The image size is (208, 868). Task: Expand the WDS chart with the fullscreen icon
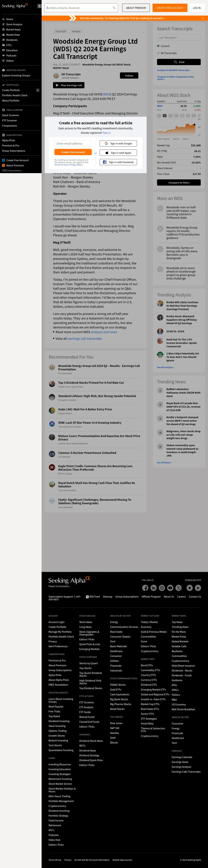(x=199, y=115)
